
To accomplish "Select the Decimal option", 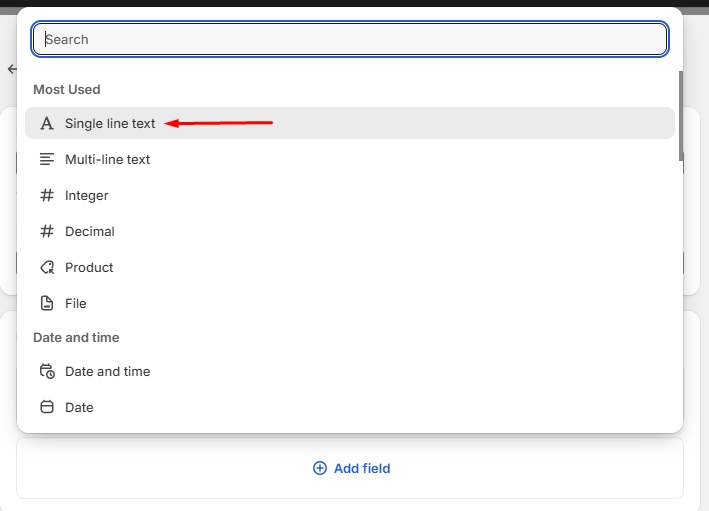I will coord(90,232).
